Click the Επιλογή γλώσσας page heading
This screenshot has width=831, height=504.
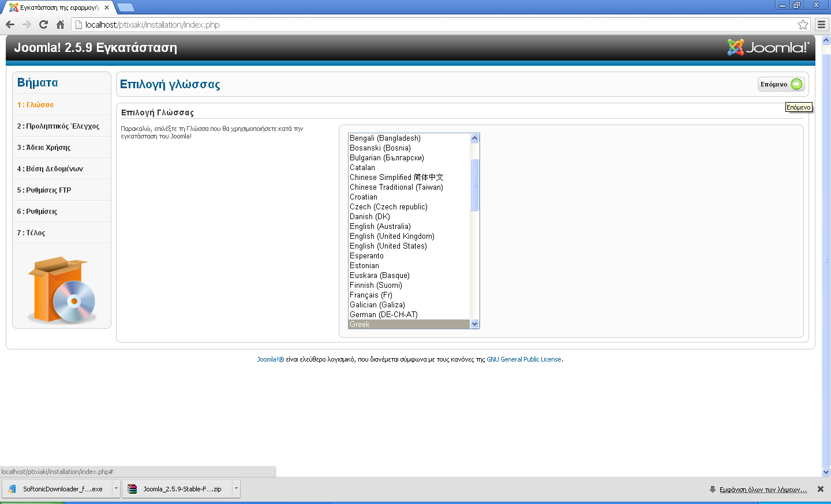point(170,84)
